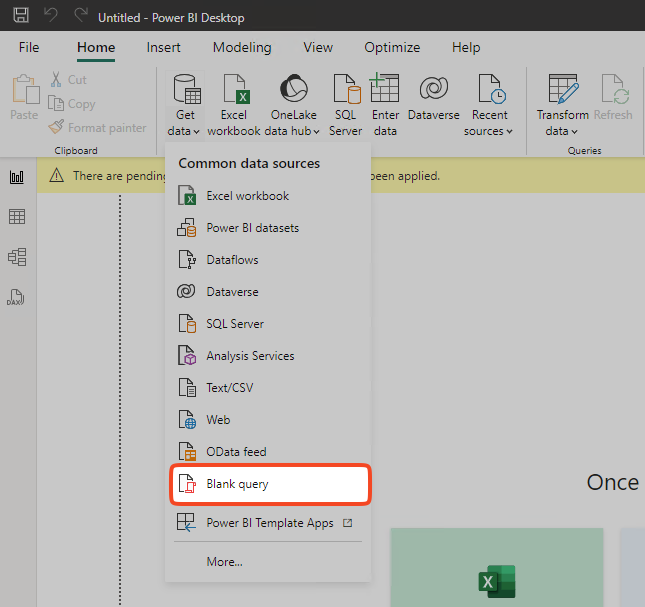The width and height of the screenshot is (645, 607).
Task: Choose Excel workbook in dropdown list
Action: tap(268, 196)
